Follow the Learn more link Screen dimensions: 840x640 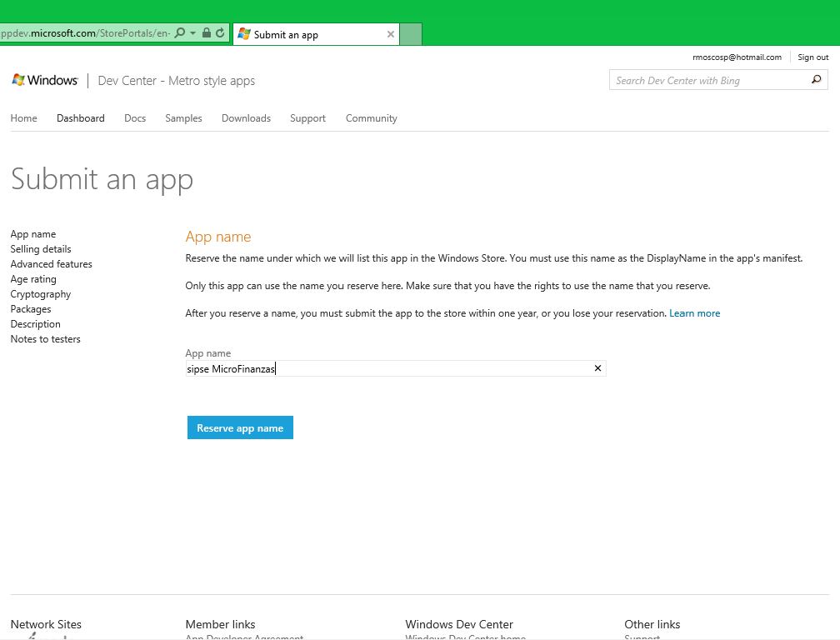pyautogui.click(x=694, y=313)
